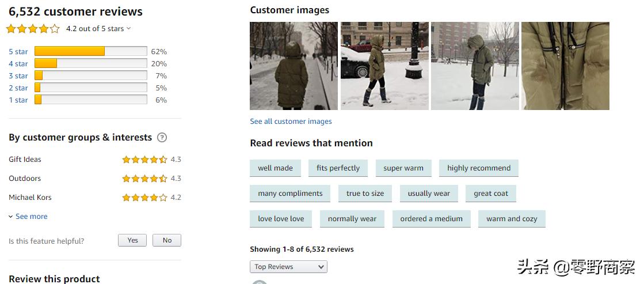
Task: Click the question mark help icon
Action: click(162, 138)
